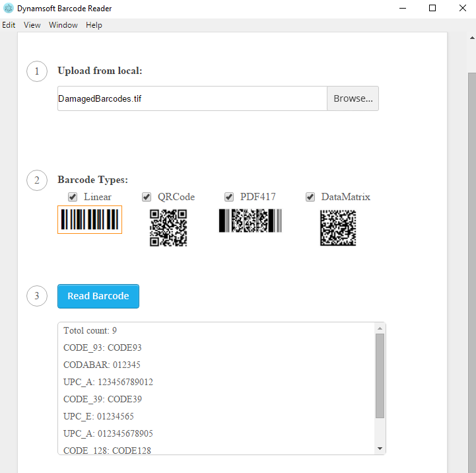
Task: Click the step 3 circle icon
Action: tap(37, 296)
